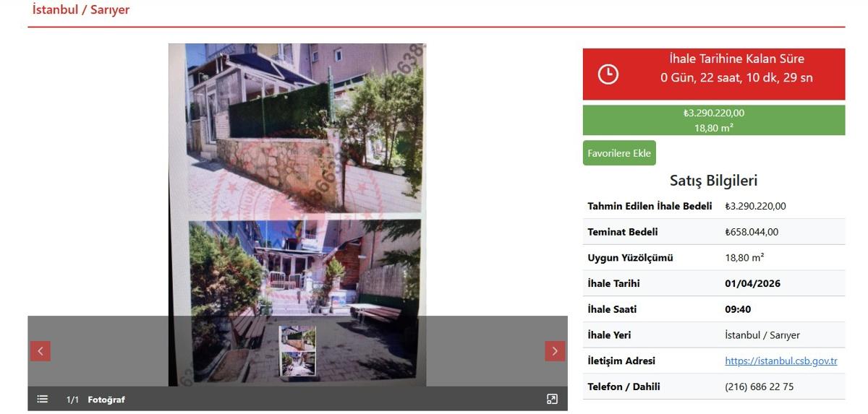Click the Satış Bilgileri section heading
The width and height of the screenshot is (868, 414).
(713, 181)
